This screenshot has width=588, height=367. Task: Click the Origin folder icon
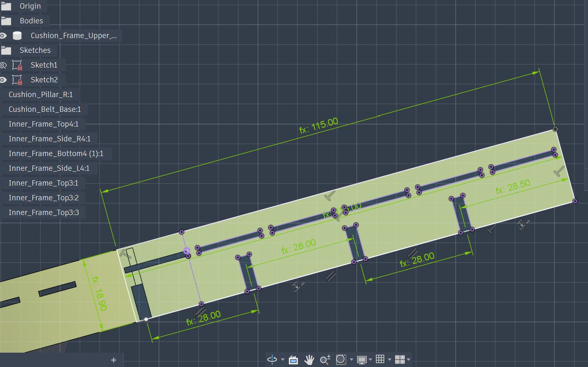[x=6, y=6]
